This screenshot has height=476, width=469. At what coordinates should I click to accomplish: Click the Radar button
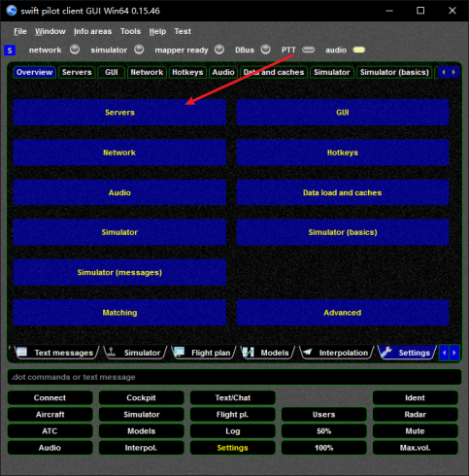(x=416, y=415)
